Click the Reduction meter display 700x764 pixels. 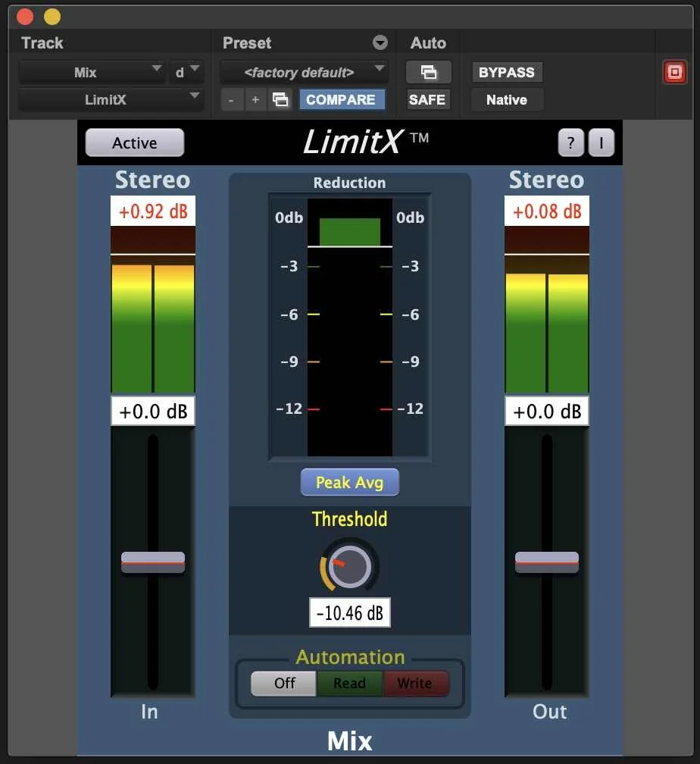point(350,327)
